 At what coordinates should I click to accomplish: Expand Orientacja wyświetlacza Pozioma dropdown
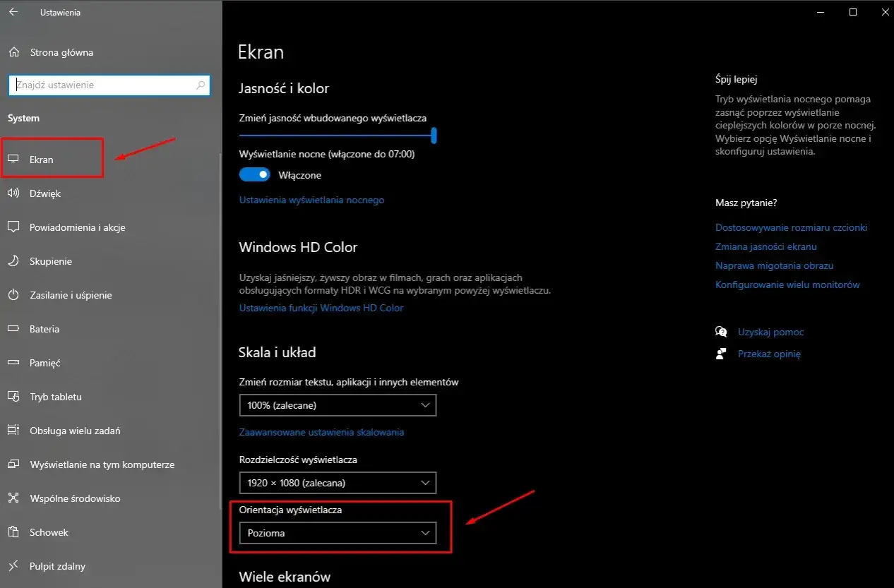coord(338,533)
